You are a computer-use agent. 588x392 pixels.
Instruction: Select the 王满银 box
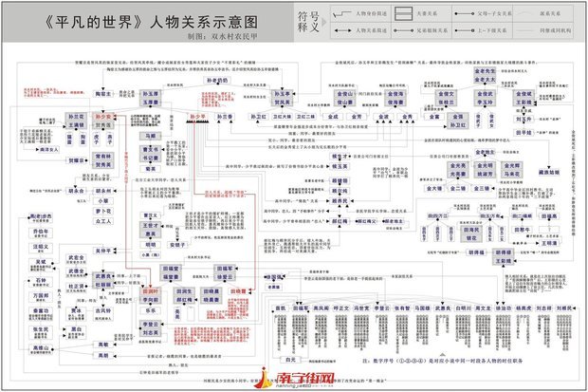click(76, 125)
